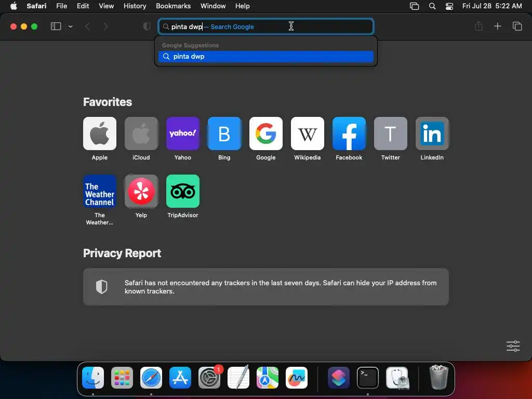Viewport: 532px width, 399px height.
Task: Open Freeform from the Dock
Action: (x=297, y=378)
